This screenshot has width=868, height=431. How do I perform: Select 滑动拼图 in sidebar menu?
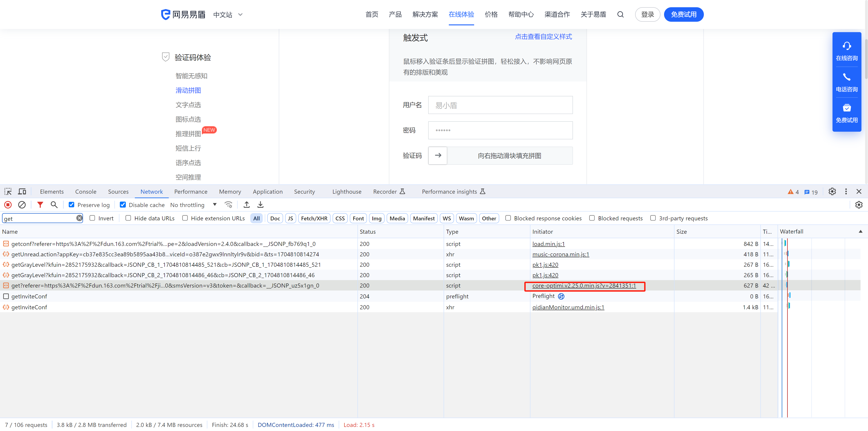point(188,90)
